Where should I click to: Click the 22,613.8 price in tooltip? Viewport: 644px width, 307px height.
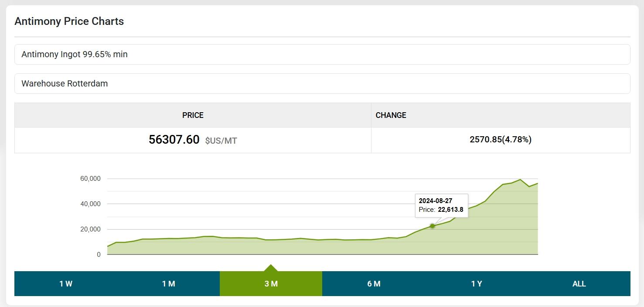point(450,210)
